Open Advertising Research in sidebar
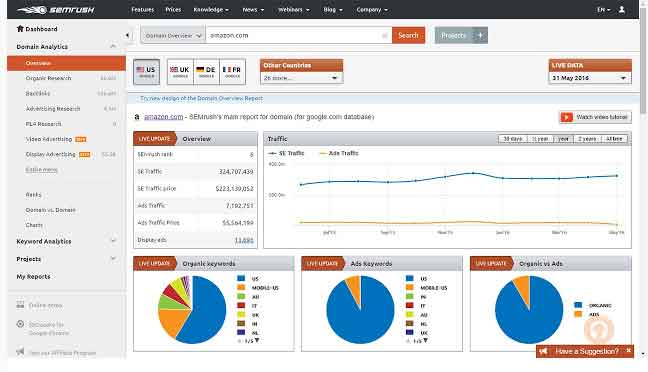 pyautogui.click(x=53, y=109)
